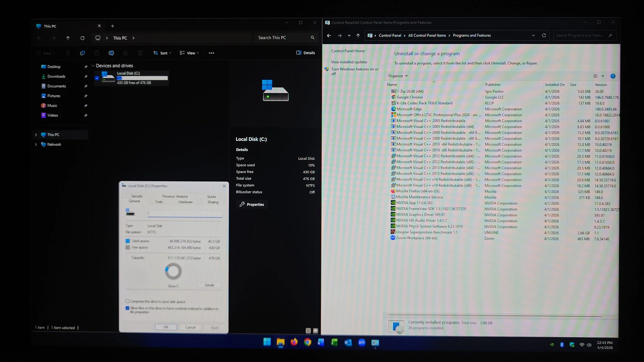Open Zoom from the taskbar
Screen dimensions: 644x362
[361, 342]
